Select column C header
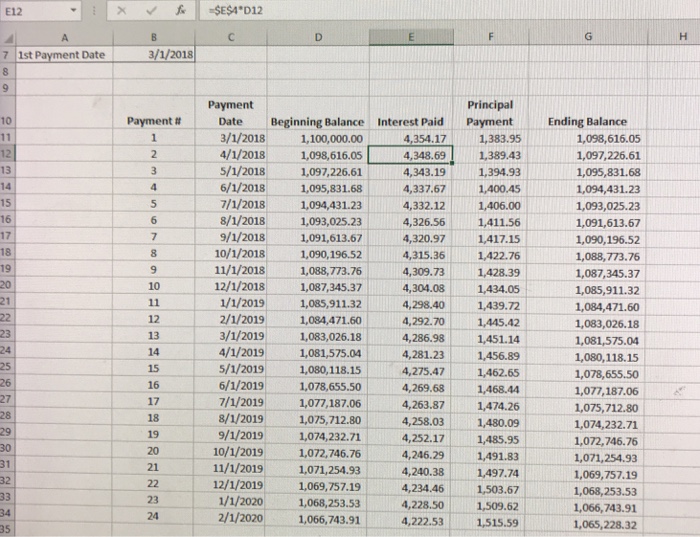The width and height of the screenshot is (700, 537). [231, 37]
